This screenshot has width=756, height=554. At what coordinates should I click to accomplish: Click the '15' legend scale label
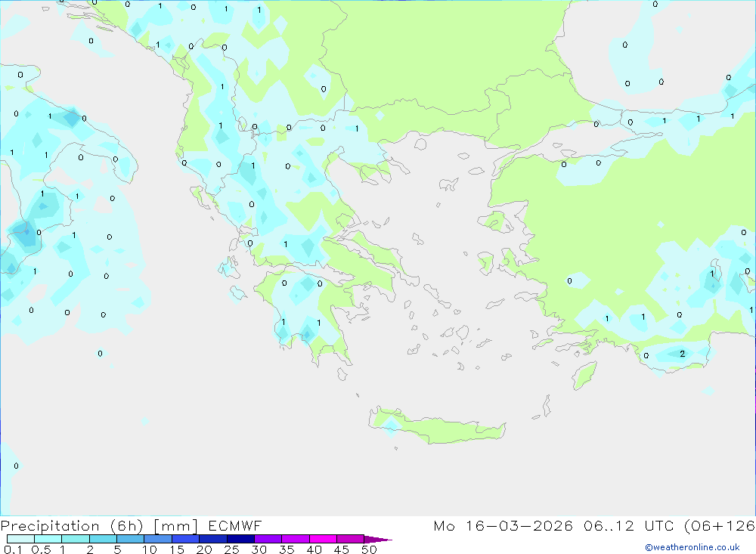pos(177,549)
